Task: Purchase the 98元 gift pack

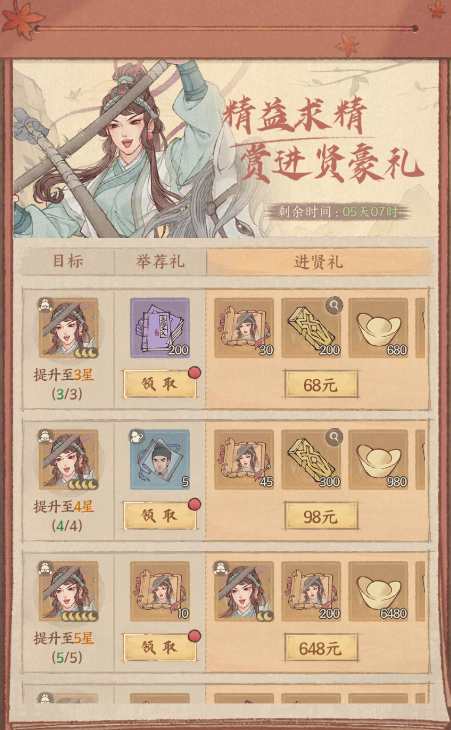Action: click(321, 516)
